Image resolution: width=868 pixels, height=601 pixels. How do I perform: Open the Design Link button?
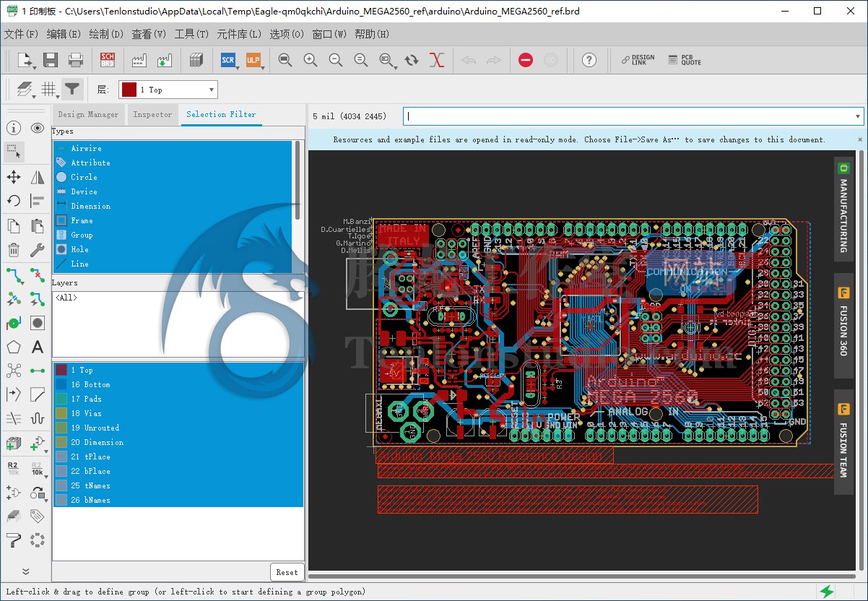(638, 61)
